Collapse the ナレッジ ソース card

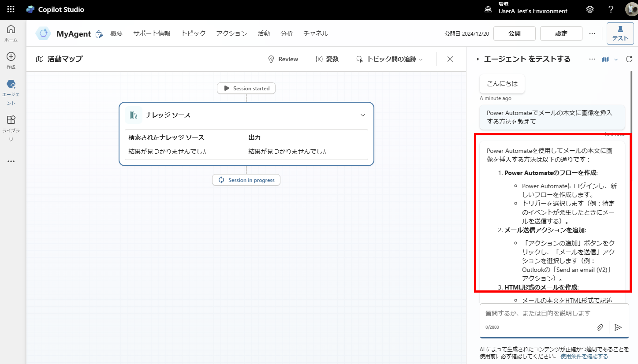click(362, 115)
